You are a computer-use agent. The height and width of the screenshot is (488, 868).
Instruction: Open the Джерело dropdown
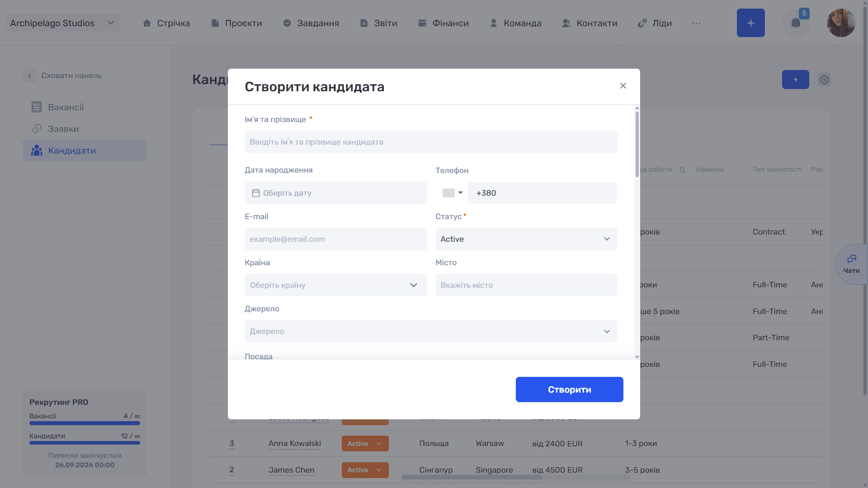tap(431, 331)
